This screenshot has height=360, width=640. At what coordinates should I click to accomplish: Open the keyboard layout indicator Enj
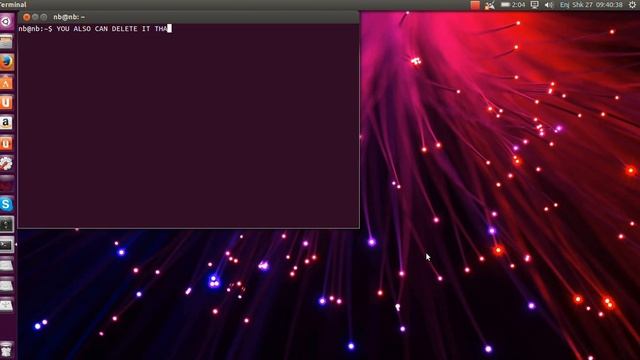(564, 4)
